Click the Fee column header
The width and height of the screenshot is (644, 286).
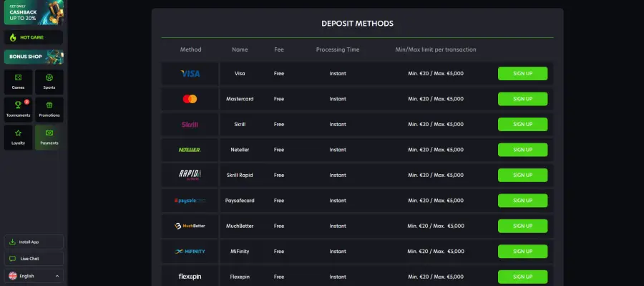279,49
